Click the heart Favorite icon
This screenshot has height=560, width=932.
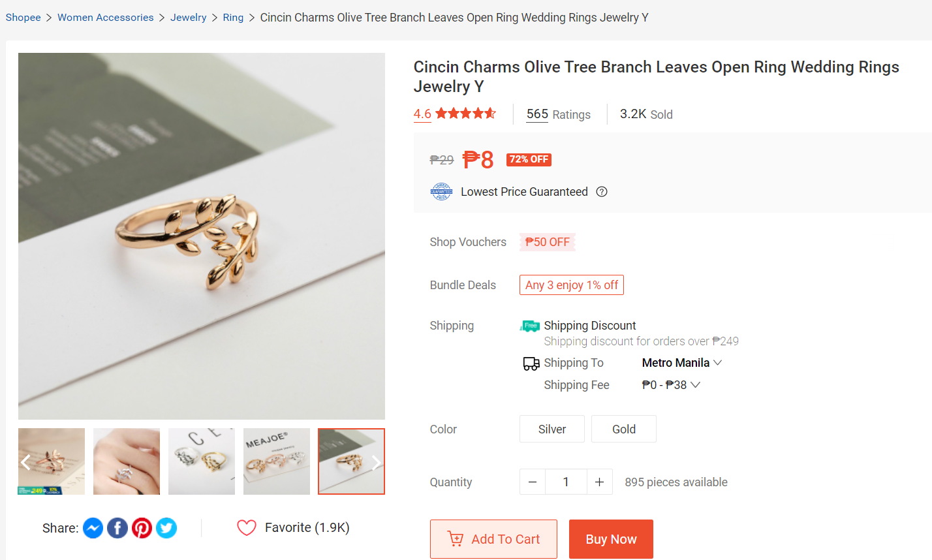[247, 528]
